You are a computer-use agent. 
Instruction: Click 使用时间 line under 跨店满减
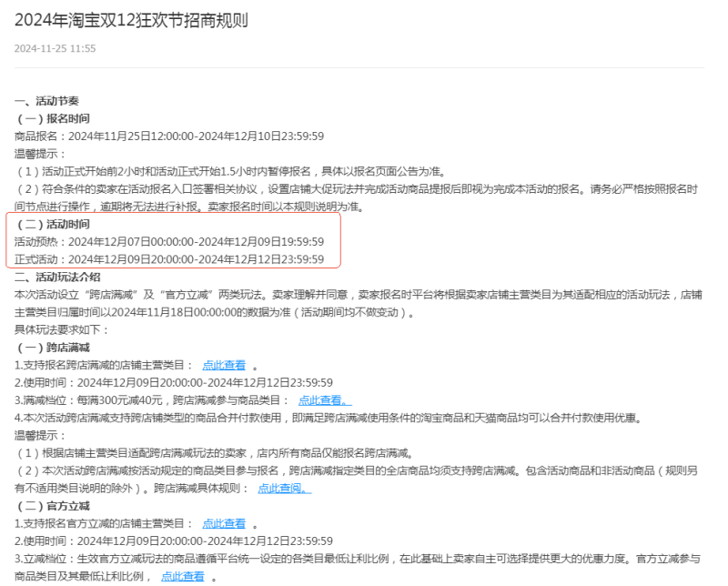coord(174,383)
